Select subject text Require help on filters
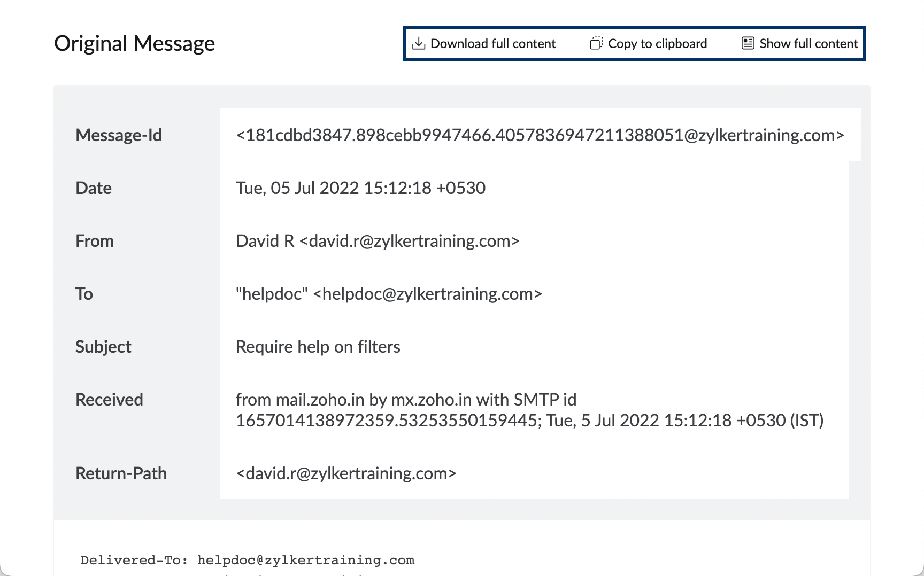The image size is (924, 576). coord(318,347)
